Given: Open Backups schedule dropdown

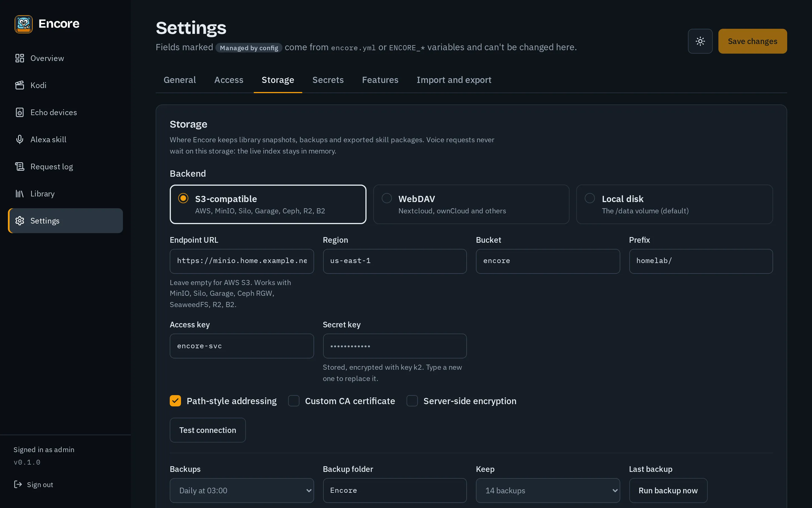Looking at the screenshot, I should 242,491.
